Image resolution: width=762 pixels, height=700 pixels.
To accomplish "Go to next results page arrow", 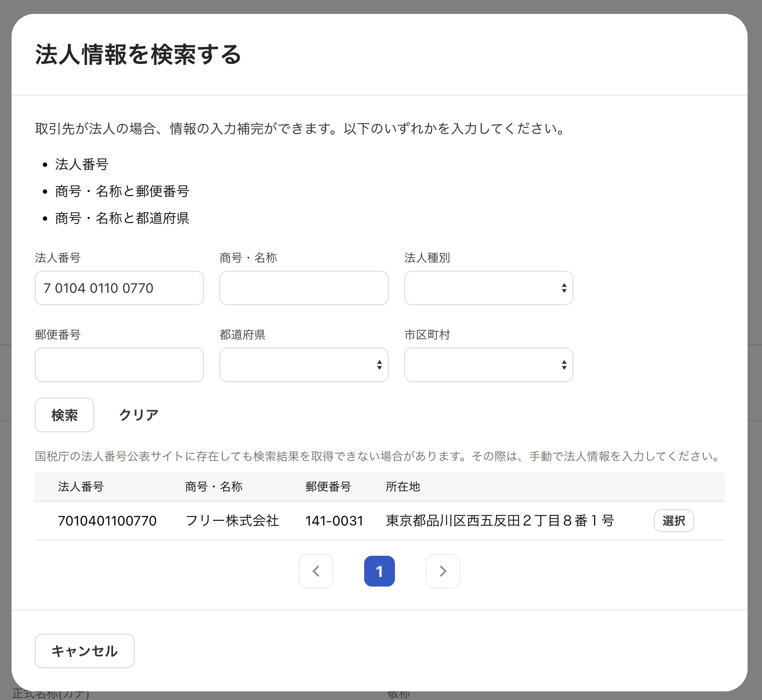I will click(x=443, y=571).
